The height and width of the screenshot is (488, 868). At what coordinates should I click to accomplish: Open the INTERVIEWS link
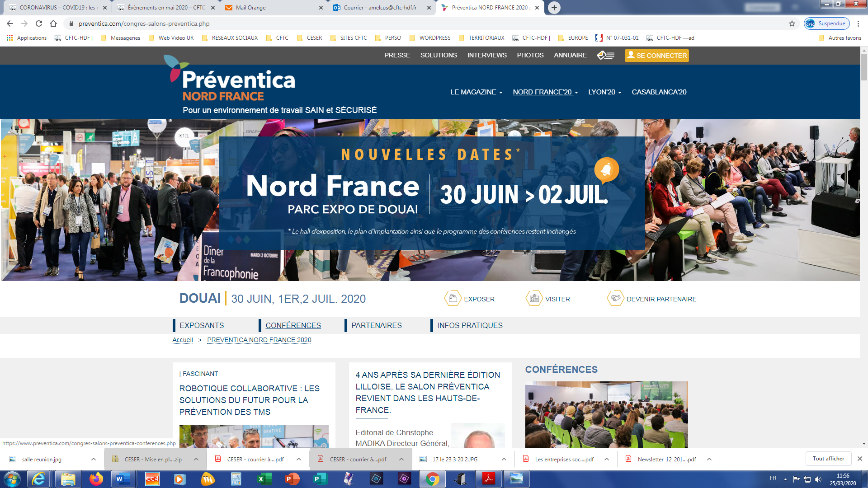click(x=487, y=55)
